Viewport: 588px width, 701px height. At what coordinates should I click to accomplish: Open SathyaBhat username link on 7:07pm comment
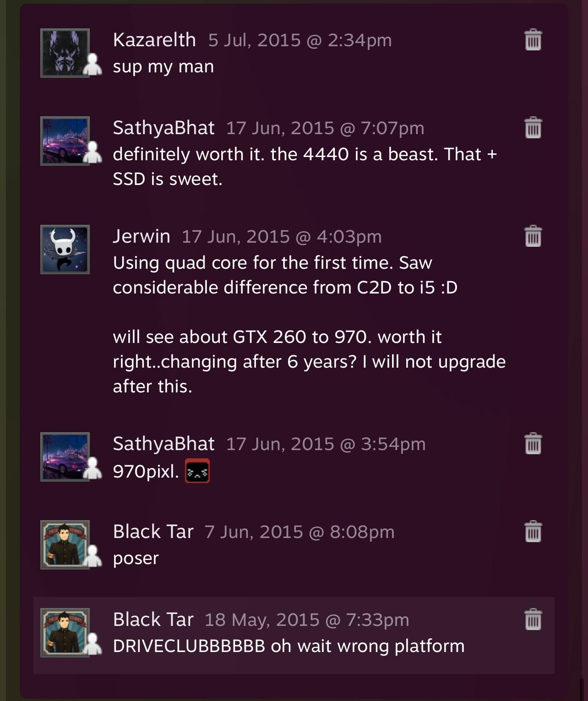point(163,128)
